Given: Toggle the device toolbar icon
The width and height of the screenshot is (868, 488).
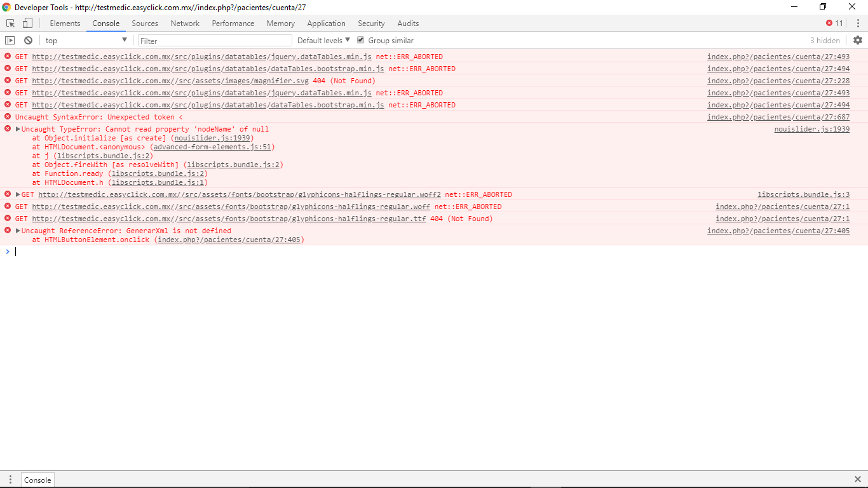Looking at the screenshot, I should pos(27,24).
